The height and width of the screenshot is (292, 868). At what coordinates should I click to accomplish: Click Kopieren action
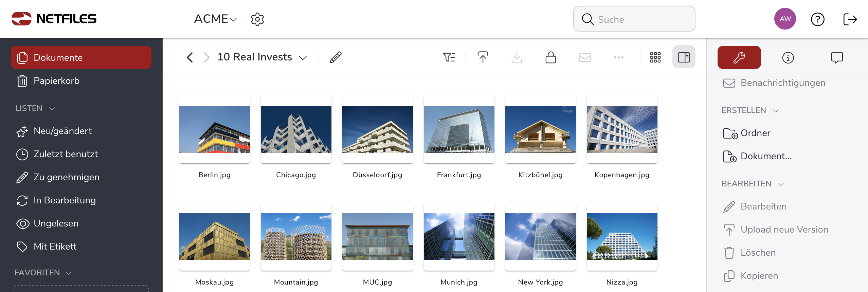750,276
